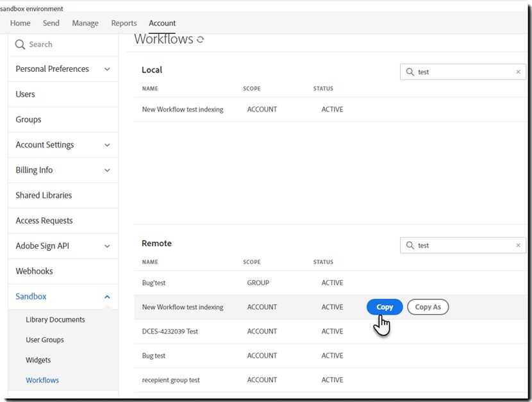The image size is (532, 402).
Task: Click the Local STATUS column header
Action: pos(323,88)
